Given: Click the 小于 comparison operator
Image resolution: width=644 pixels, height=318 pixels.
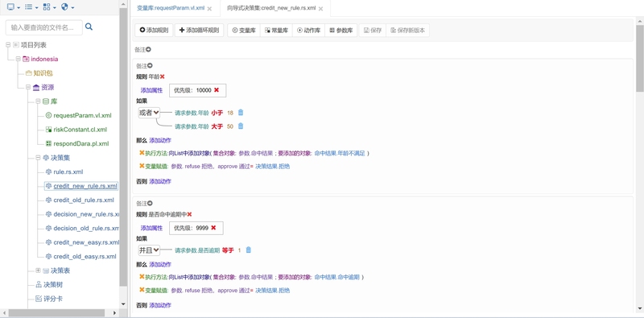Looking at the screenshot, I should [217, 113].
